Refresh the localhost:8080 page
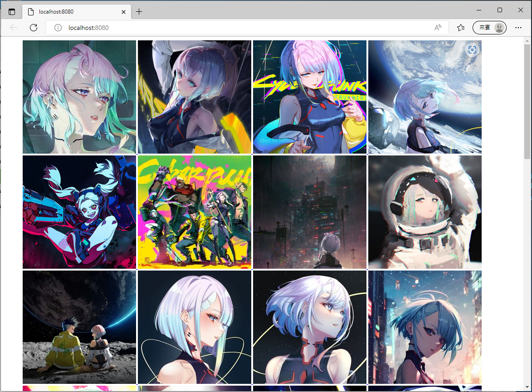This screenshot has height=392, width=532. (34, 28)
